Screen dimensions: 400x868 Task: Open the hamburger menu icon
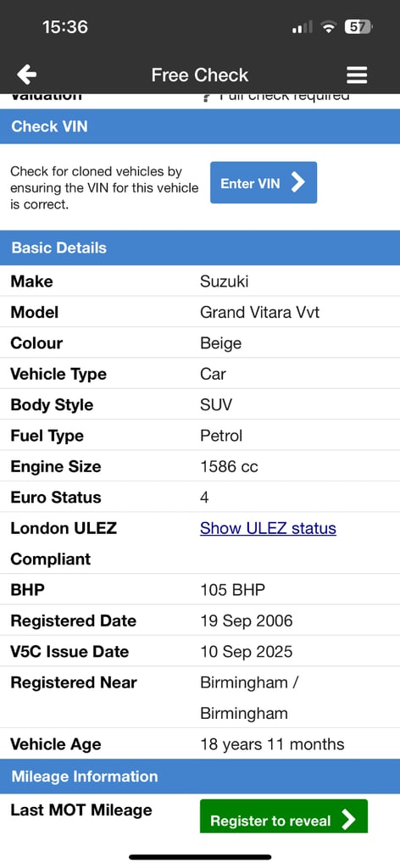[x=357, y=75]
